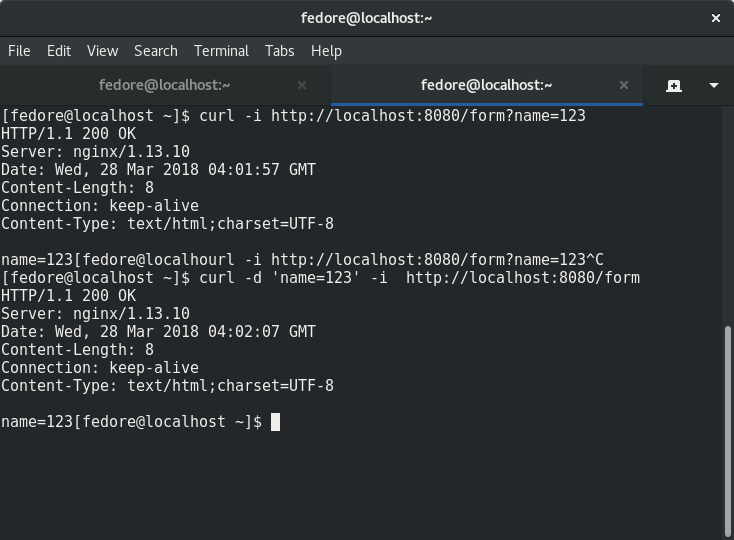Open the View menu

pos(103,51)
